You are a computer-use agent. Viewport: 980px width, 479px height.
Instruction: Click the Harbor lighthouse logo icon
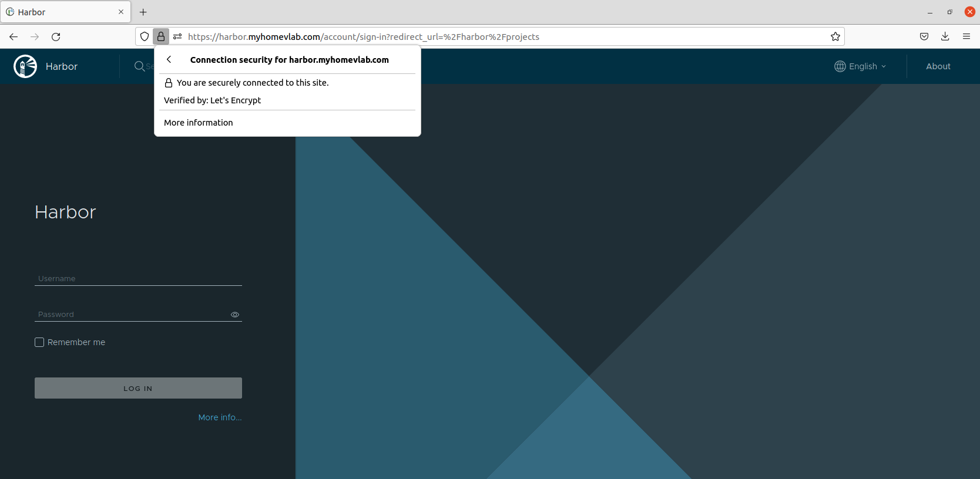(25, 66)
